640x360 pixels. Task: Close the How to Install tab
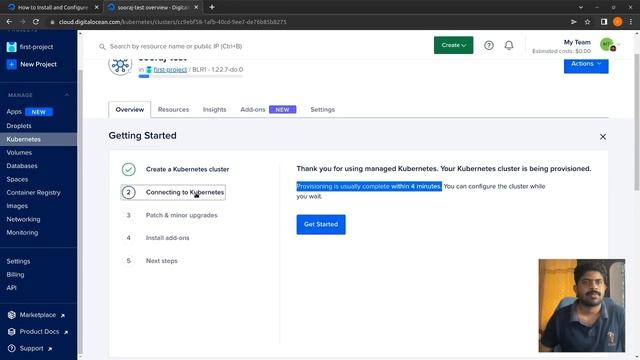coord(96,7)
